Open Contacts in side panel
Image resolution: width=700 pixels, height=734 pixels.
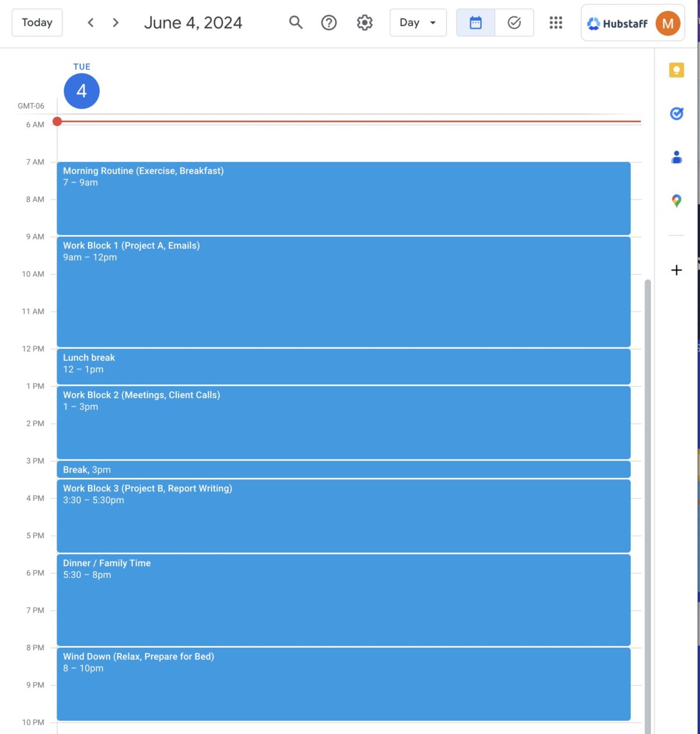pos(676,157)
